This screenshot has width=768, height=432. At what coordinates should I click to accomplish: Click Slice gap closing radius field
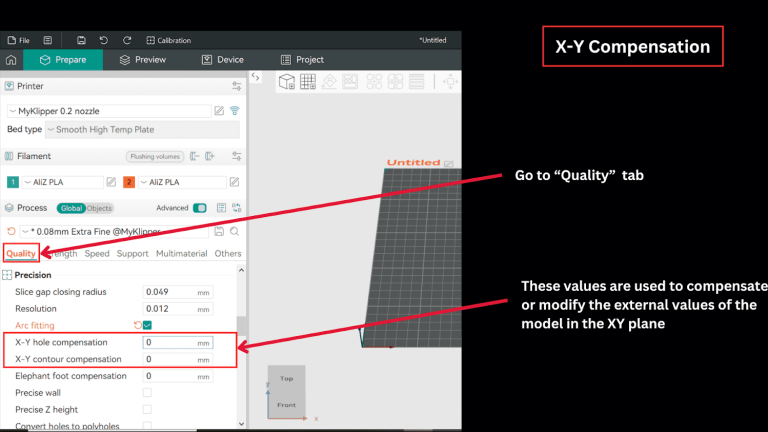tap(178, 292)
